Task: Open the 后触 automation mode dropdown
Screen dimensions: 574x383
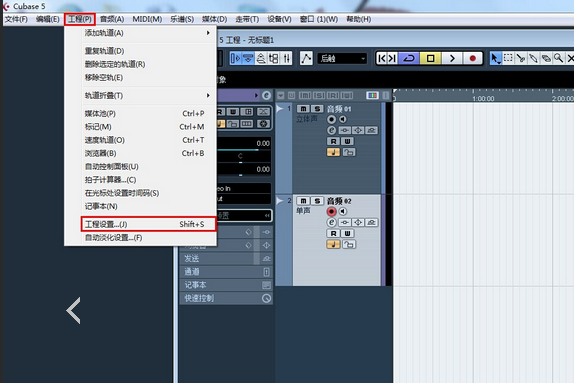Action: 342,58
